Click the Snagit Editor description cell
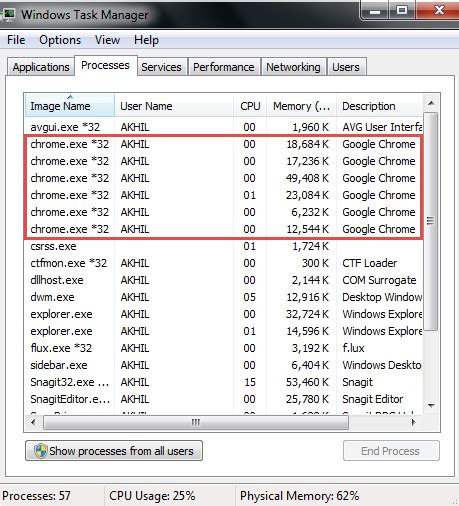This screenshot has height=506, width=459. pos(373,399)
